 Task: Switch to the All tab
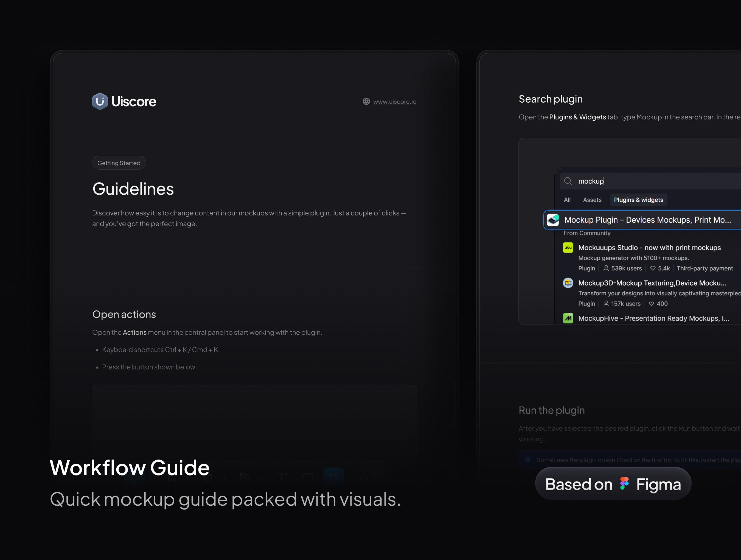point(567,200)
